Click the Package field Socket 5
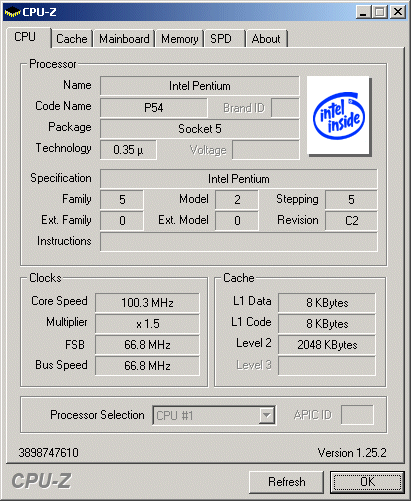Screen dimensions: 411x501 tap(200, 129)
